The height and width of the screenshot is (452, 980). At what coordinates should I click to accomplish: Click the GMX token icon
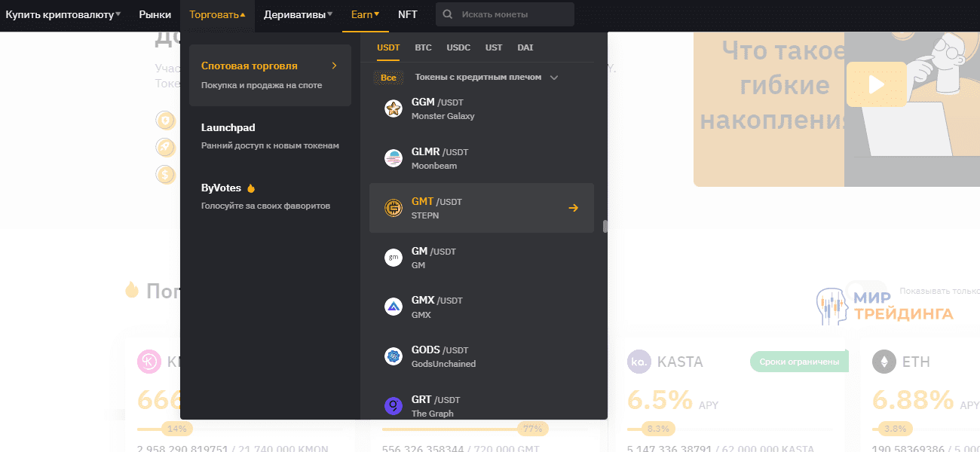click(394, 307)
